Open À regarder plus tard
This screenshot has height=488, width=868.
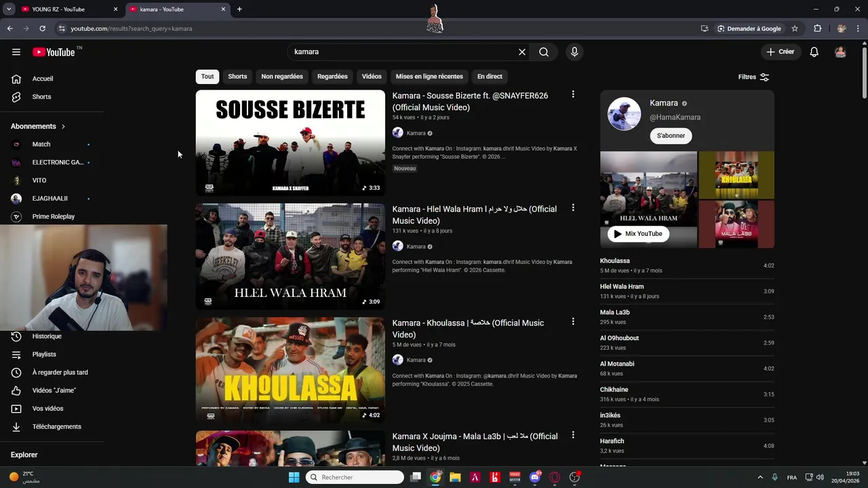tap(52, 372)
